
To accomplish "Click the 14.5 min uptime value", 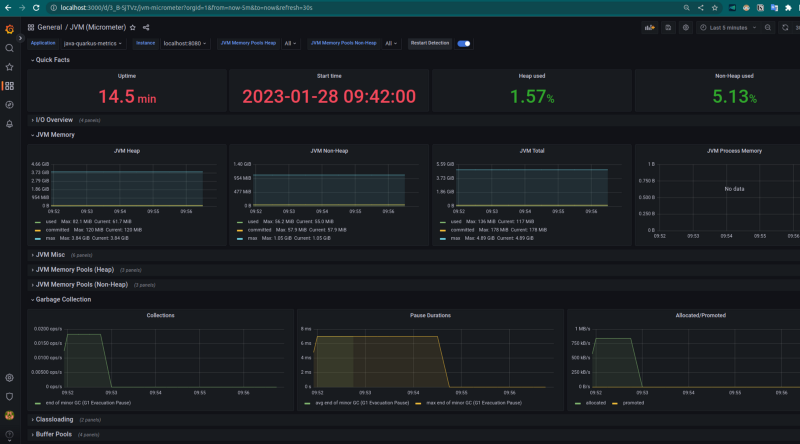I will point(127,96).
